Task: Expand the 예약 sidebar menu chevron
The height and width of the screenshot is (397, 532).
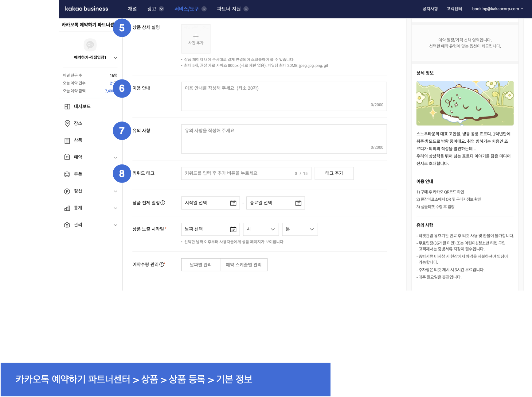Action: point(115,157)
